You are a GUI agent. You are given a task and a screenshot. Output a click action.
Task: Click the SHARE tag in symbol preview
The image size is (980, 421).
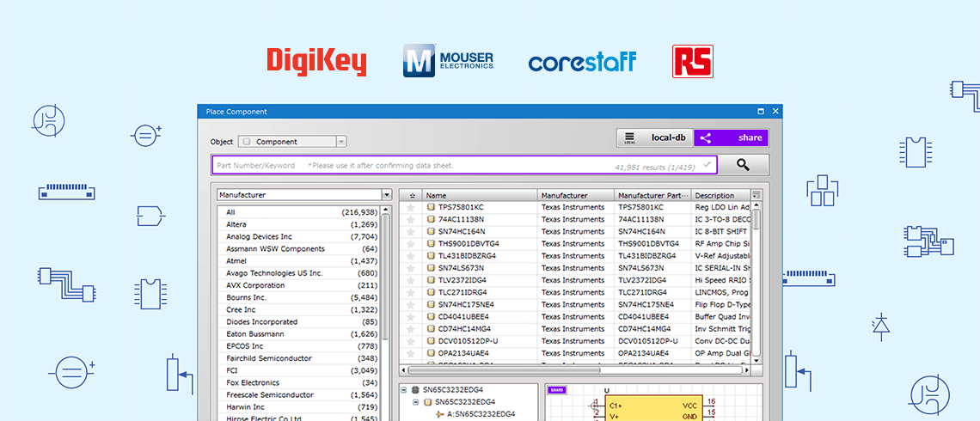(x=556, y=390)
